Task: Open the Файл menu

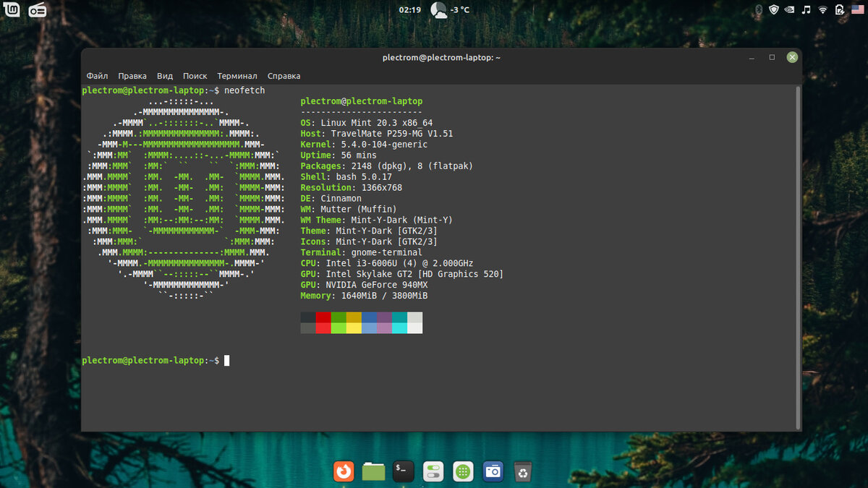Action: click(97, 76)
